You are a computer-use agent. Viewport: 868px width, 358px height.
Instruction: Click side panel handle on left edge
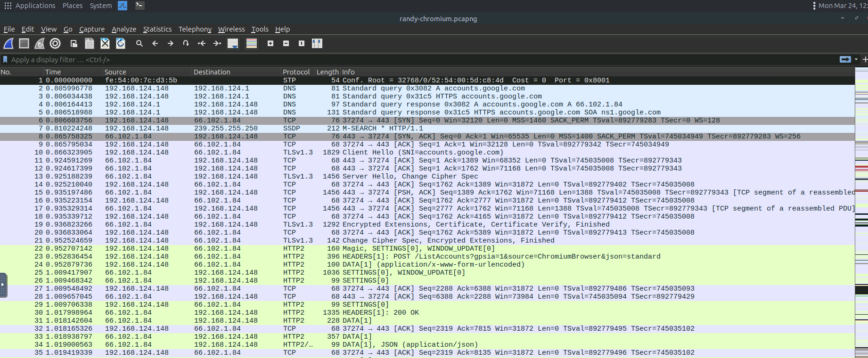[x=3, y=285]
